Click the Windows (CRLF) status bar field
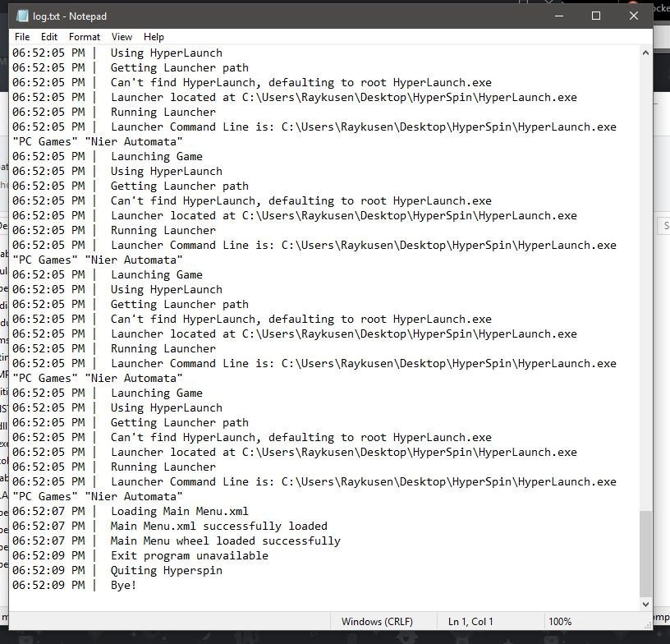670x644 pixels. point(377,622)
